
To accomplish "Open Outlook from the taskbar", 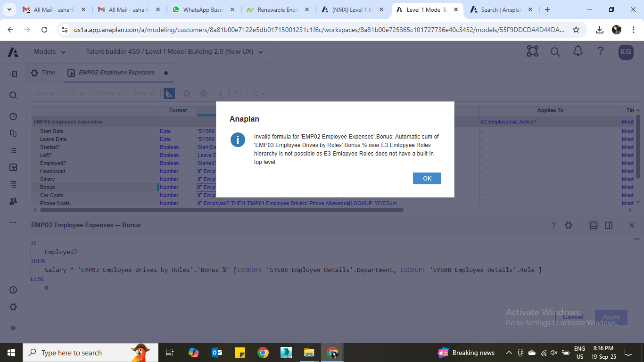I will pyautogui.click(x=217, y=353).
